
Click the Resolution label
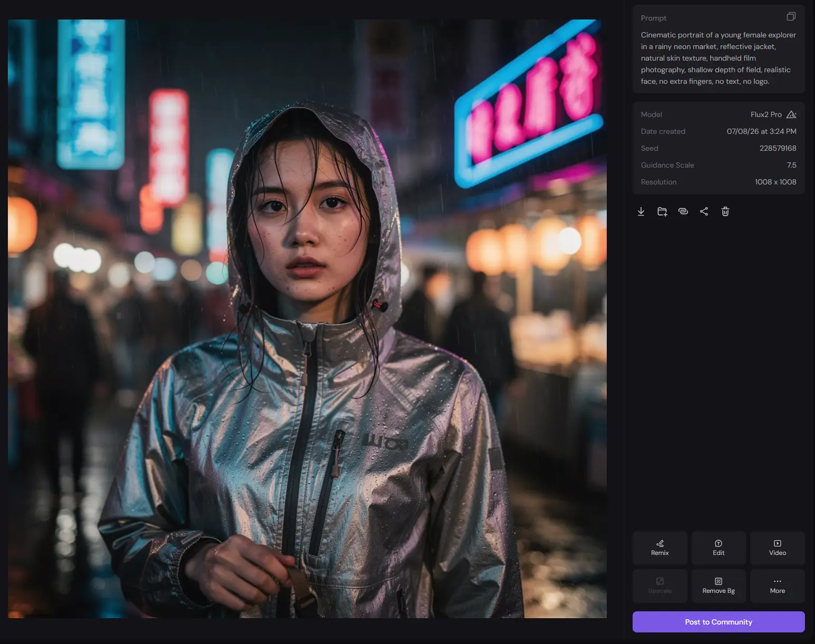tap(658, 182)
